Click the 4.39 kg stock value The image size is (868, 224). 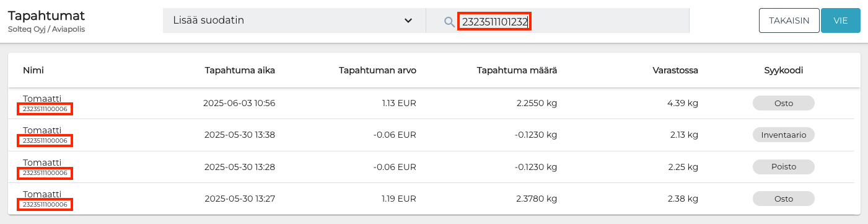[x=683, y=103]
